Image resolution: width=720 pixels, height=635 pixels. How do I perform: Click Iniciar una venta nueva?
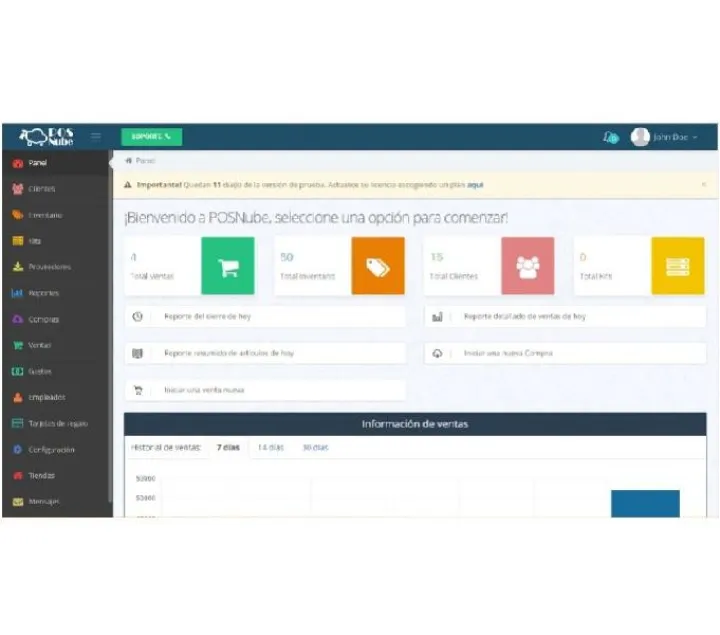pyautogui.click(x=204, y=390)
